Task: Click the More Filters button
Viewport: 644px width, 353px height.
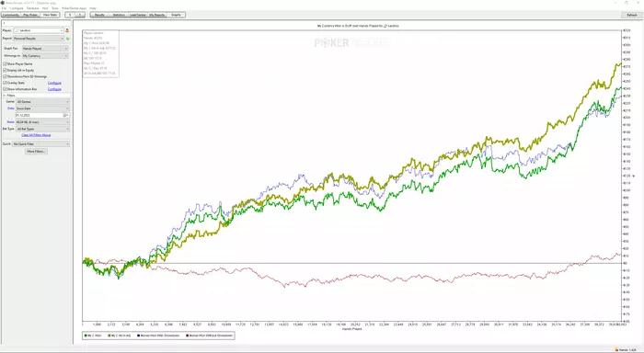Action: (36, 152)
